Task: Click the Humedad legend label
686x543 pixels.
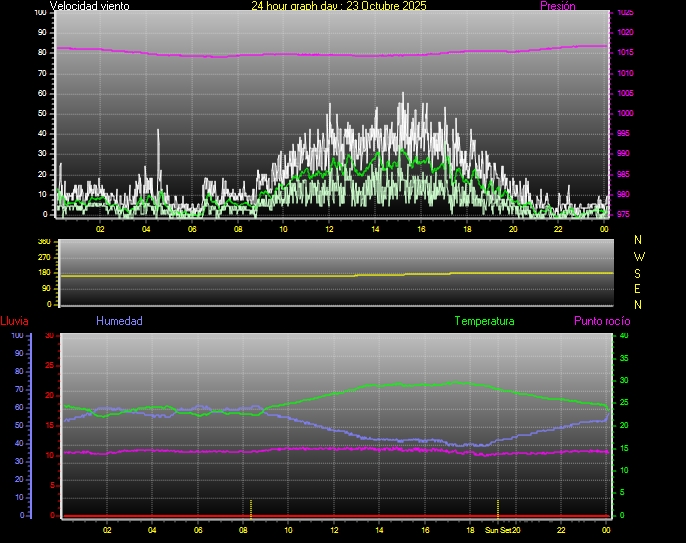Action: pos(119,321)
